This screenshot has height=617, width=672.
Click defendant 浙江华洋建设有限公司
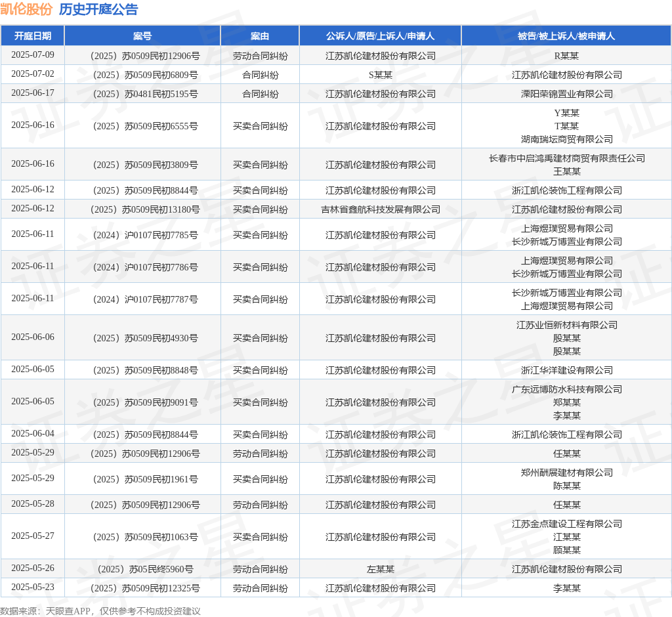click(x=566, y=370)
